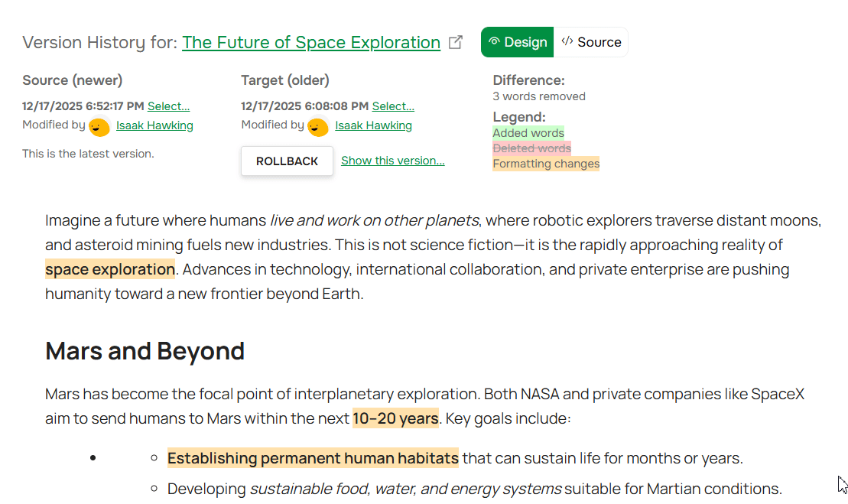Open Isaak Hawking's profile under Source (newer)
Screen dimensions: 848x504
click(x=154, y=125)
